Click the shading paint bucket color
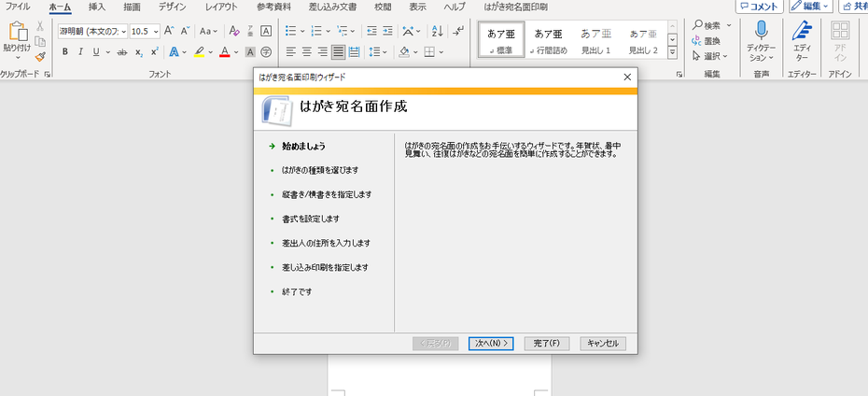868x396 pixels. 404,52
